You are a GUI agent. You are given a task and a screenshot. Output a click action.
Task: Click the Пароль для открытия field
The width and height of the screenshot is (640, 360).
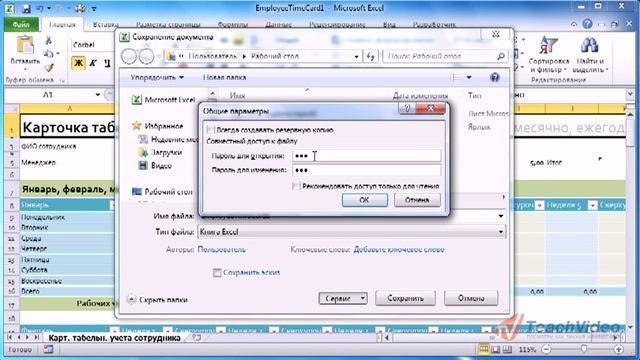pyautogui.click(x=367, y=156)
